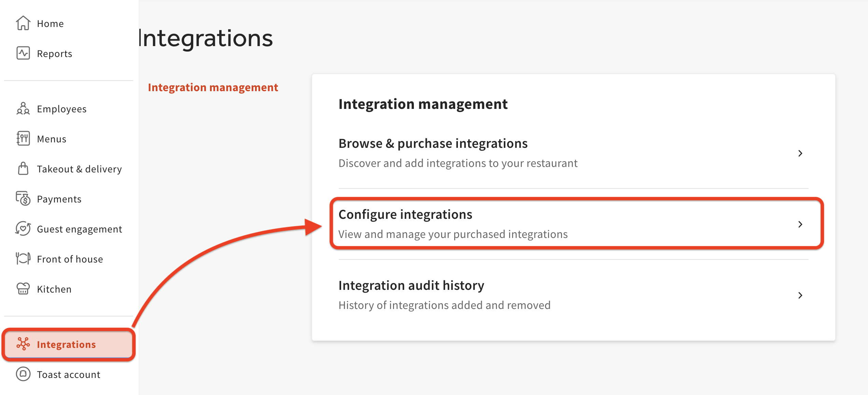
Task: Click the Menus utensils icon
Action: click(x=23, y=139)
